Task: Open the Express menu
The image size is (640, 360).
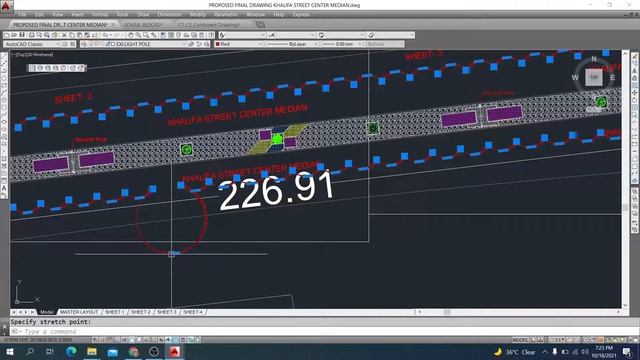Action: pos(301,14)
